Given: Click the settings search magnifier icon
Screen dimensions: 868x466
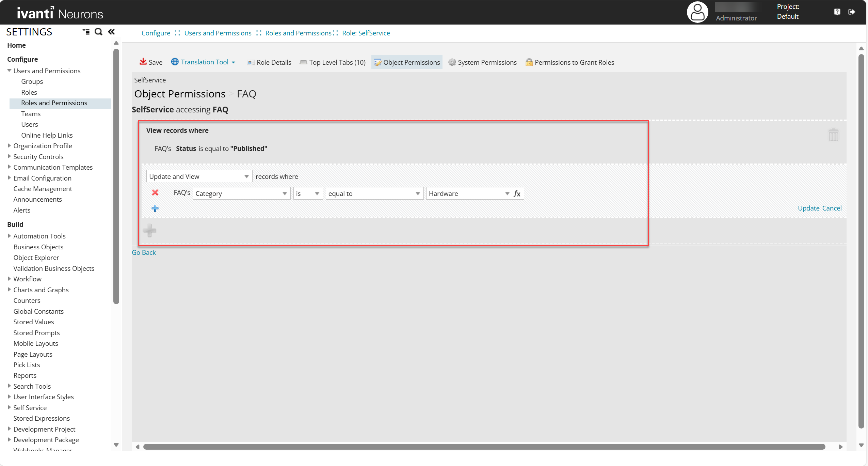Looking at the screenshot, I should (98, 32).
